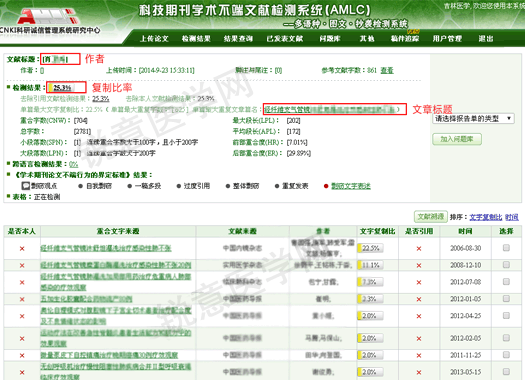
Task: Click 是否本人 red X for 2006-08-30 row
Action: (x=22, y=248)
